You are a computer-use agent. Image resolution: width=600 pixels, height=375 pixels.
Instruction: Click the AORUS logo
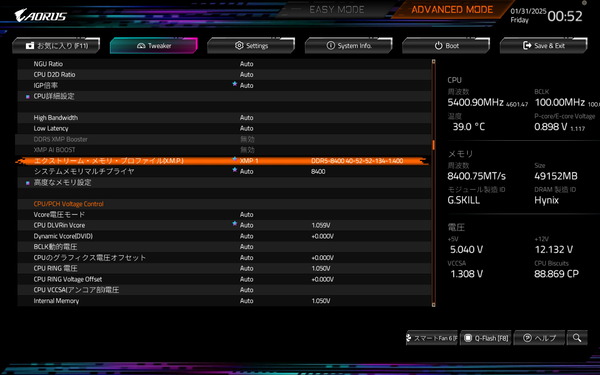[41, 16]
